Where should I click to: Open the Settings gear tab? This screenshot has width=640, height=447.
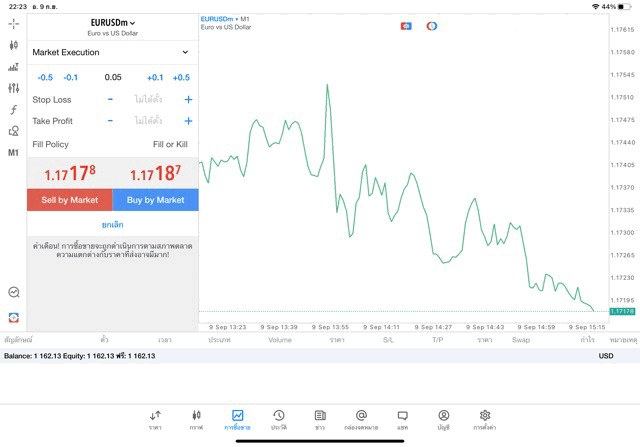[485, 419]
